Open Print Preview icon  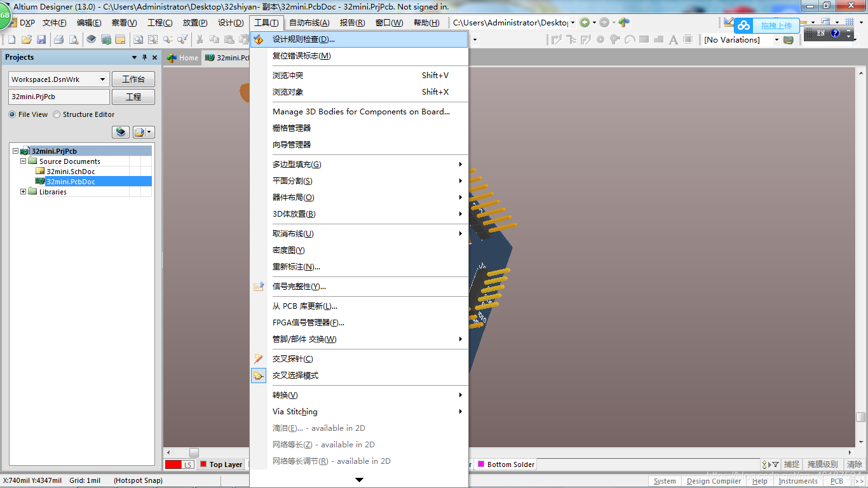[74, 39]
